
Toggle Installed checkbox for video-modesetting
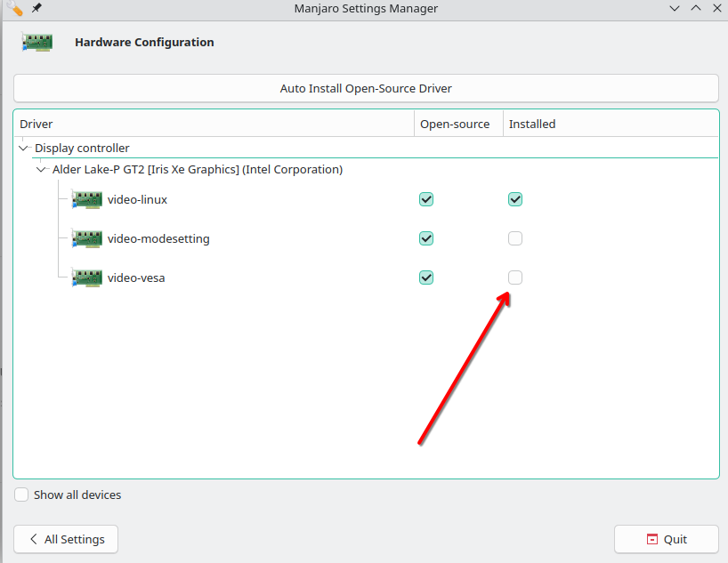click(x=515, y=238)
